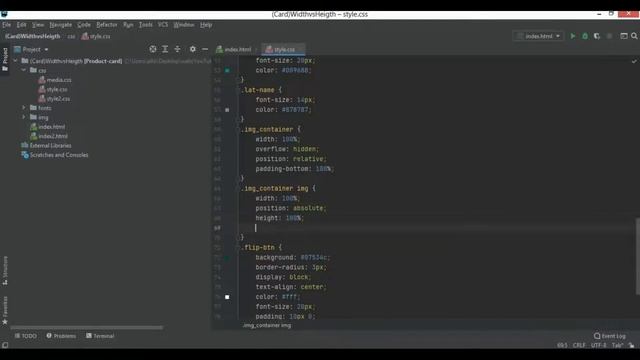640x360 pixels.
Task: Open the Terminal tool window
Action: [x=100, y=336]
